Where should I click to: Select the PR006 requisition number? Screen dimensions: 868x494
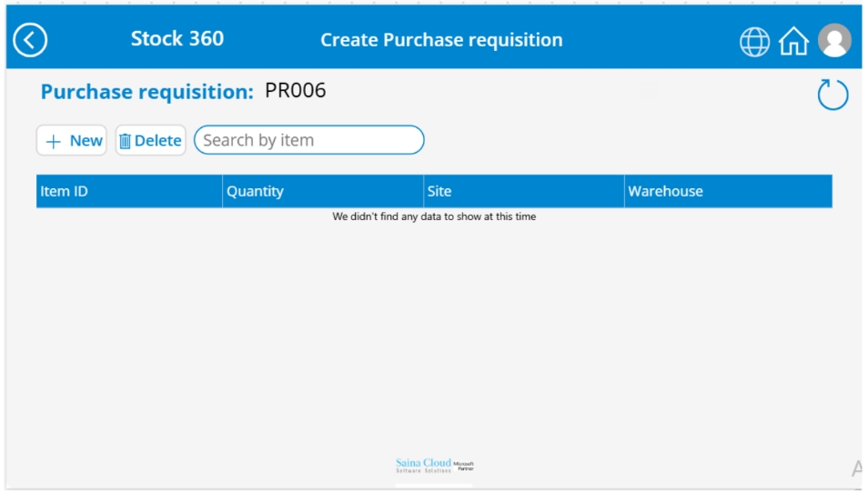pos(295,90)
